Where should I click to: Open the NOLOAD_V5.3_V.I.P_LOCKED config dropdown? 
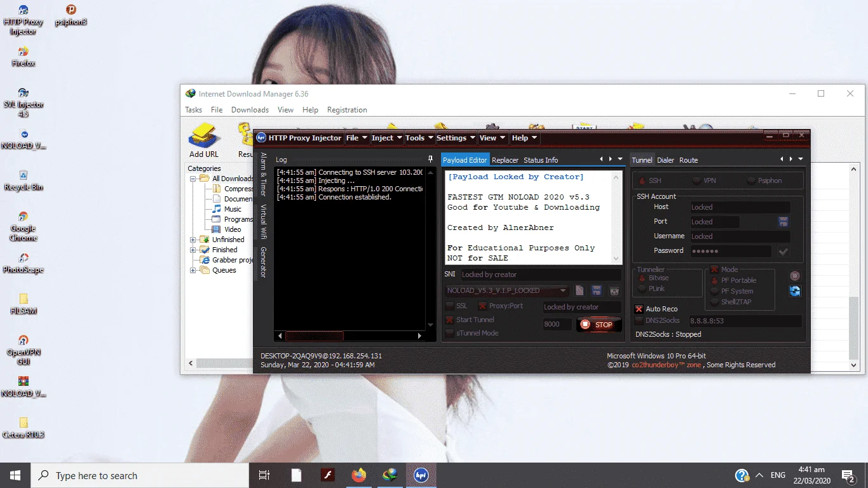pyautogui.click(x=506, y=290)
